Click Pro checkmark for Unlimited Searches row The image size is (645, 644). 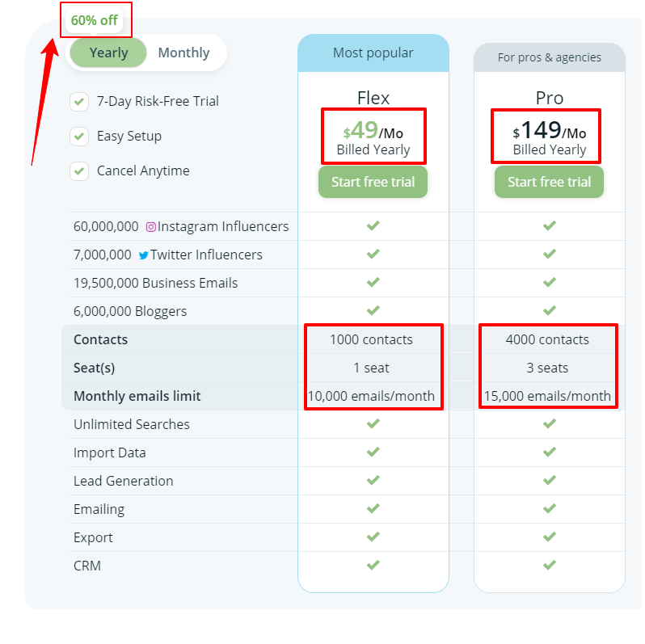[550, 423]
